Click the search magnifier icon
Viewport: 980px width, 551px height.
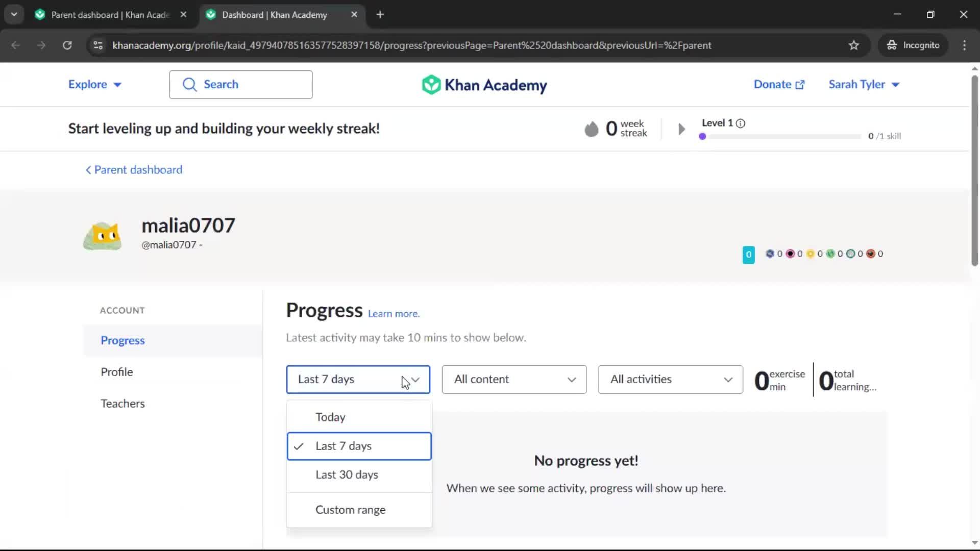[x=189, y=85]
